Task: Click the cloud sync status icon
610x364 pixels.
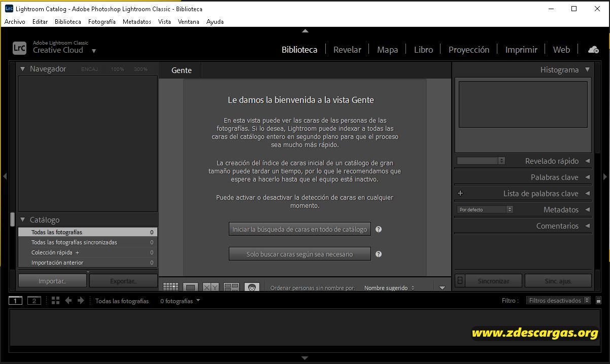Action: [x=593, y=50]
